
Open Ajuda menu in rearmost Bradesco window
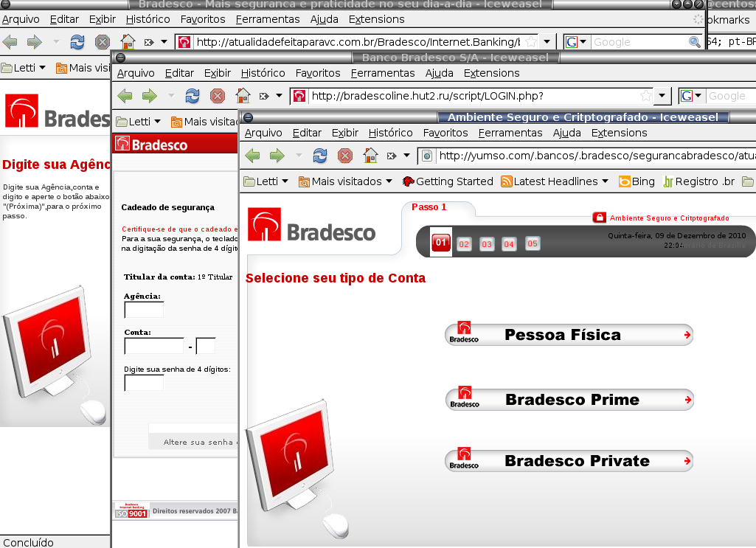(x=324, y=19)
